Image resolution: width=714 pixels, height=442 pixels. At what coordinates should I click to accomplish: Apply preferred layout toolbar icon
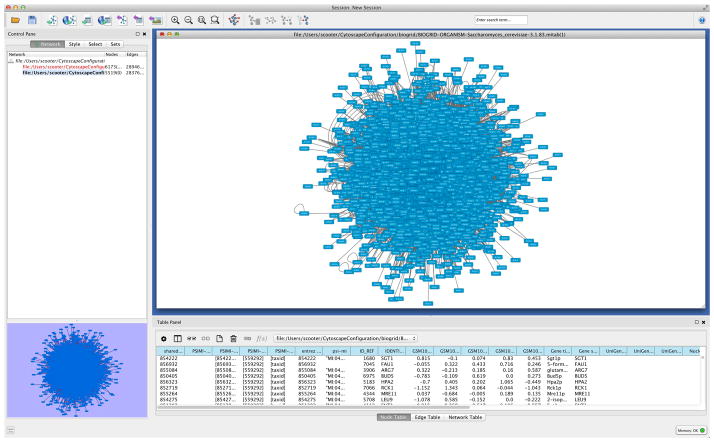click(234, 20)
